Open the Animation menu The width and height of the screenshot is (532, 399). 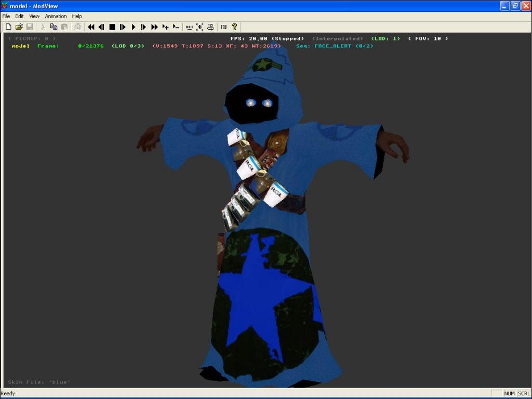click(56, 16)
